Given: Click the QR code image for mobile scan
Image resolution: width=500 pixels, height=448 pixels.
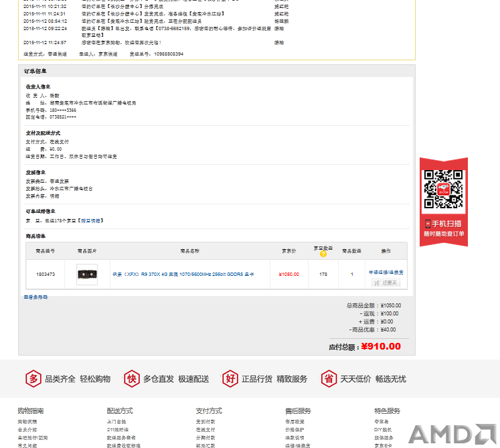Looking at the screenshot, I should click(444, 190).
